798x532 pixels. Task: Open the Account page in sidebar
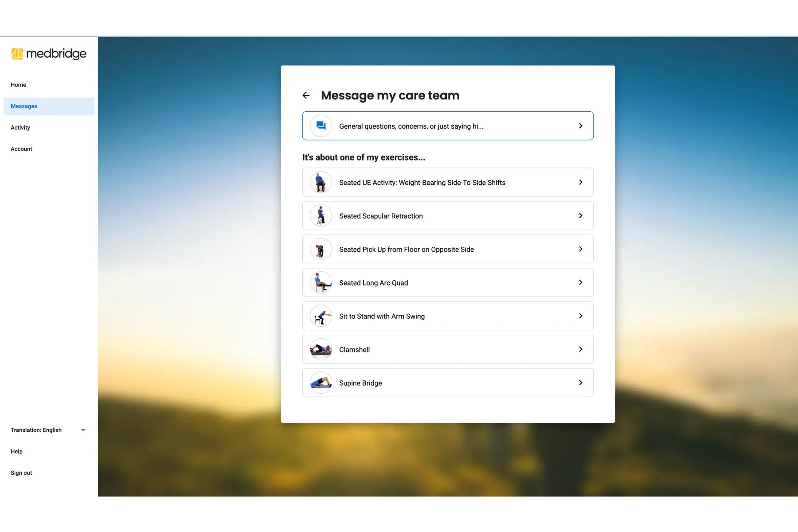pyautogui.click(x=21, y=149)
